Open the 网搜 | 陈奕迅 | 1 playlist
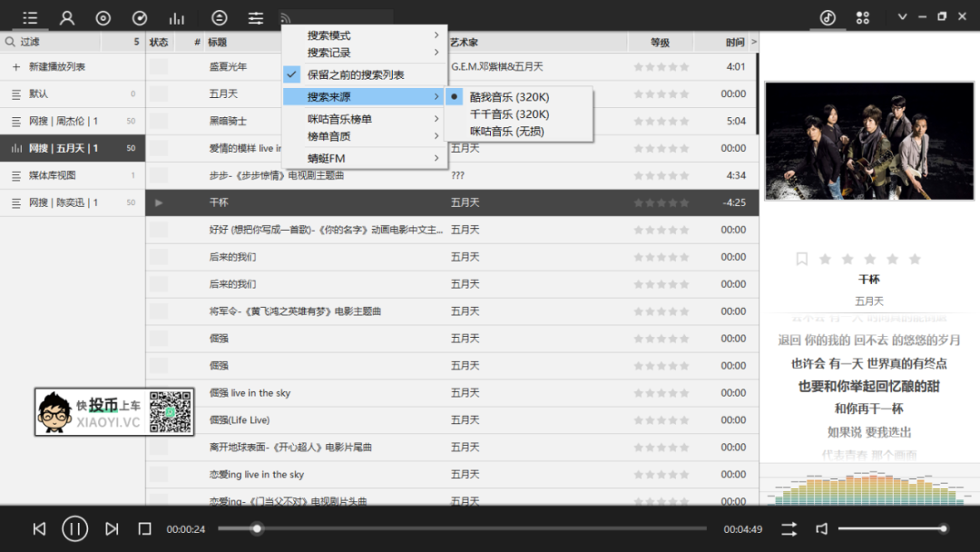The image size is (980, 552). click(73, 202)
